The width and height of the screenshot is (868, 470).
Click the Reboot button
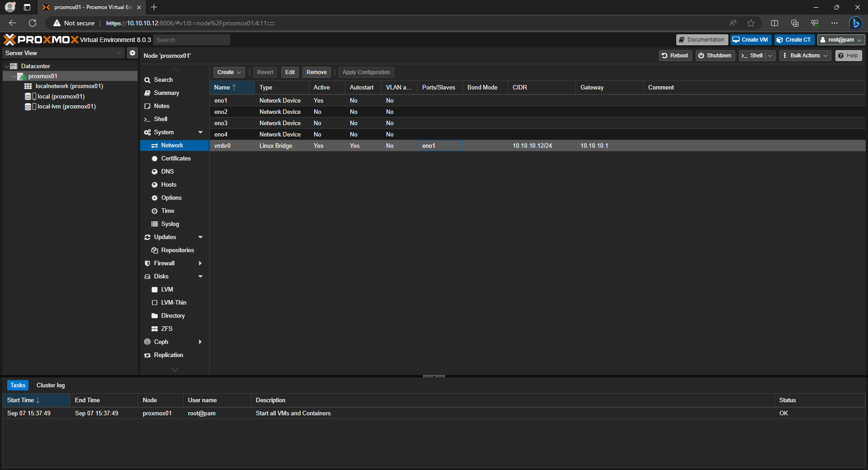tap(675, 56)
